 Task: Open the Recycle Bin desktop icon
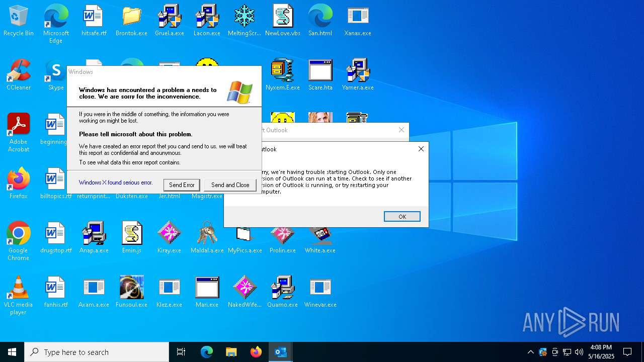(x=19, y=21)
